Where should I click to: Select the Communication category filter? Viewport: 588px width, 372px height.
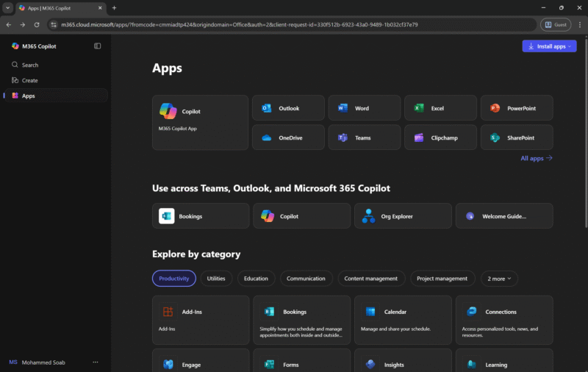coord(306,278)
